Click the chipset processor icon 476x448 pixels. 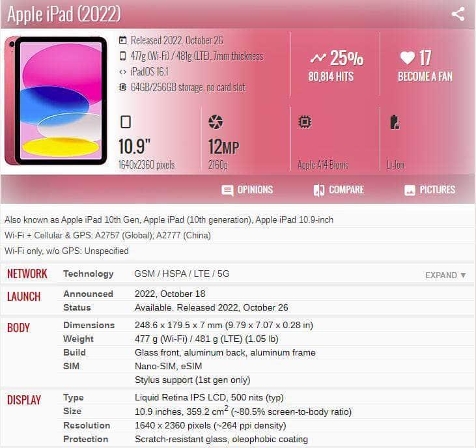click(304, 122)
